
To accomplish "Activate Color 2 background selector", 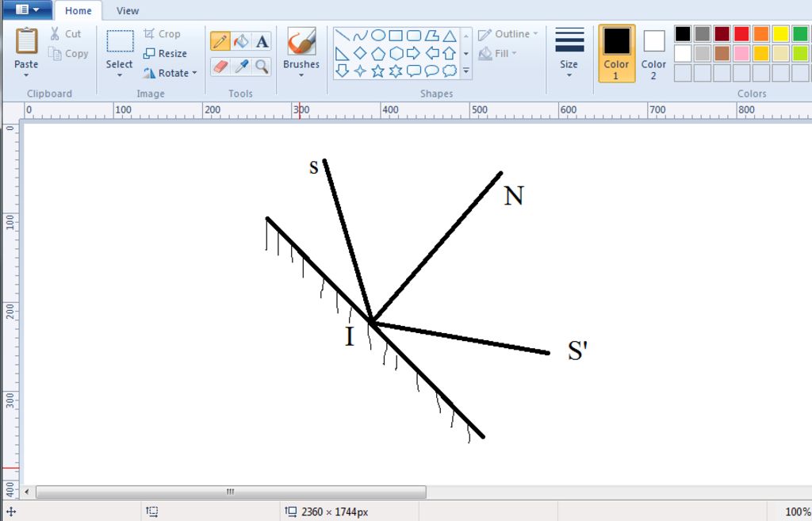I will [x=653, y=53].
